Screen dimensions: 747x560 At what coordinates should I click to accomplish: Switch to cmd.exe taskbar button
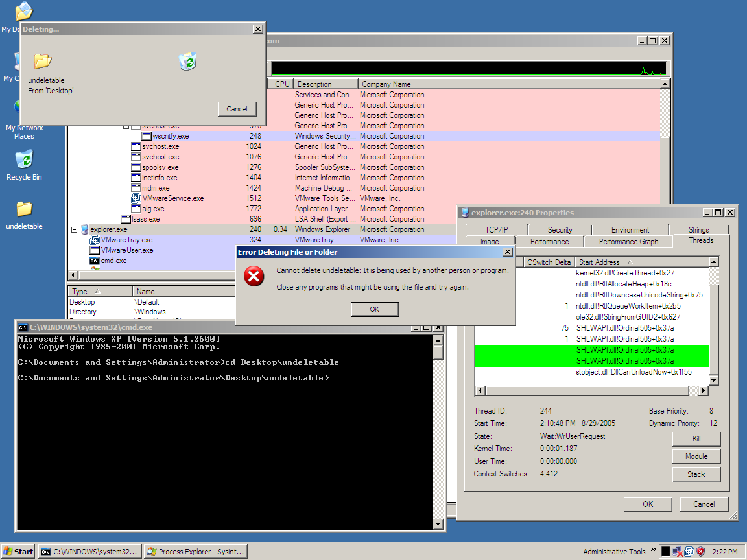click(x=90, y=552)
